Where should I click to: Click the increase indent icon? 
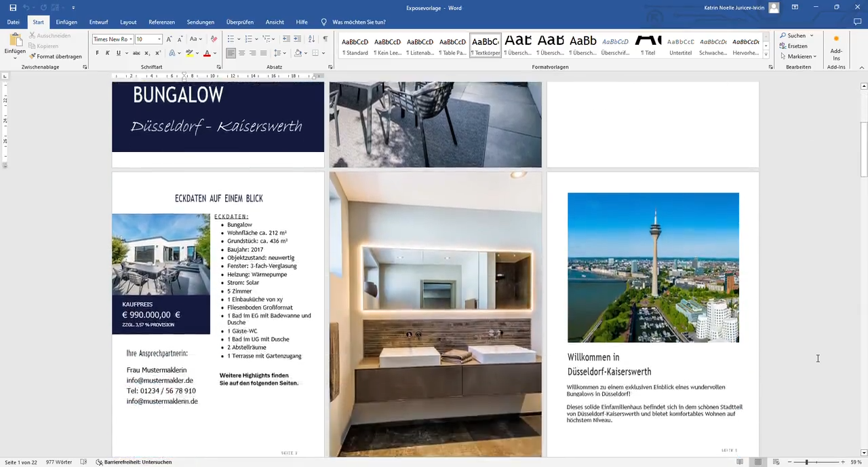pyautogui.click(x=297, y=39)
